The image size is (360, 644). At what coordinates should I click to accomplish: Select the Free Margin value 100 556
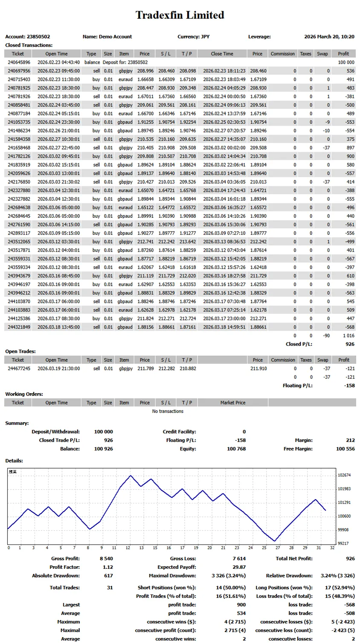click(345, 449)
